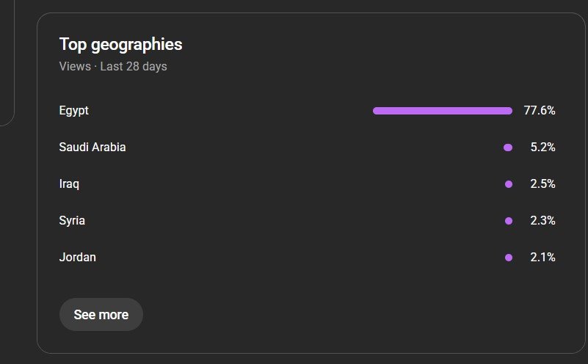Click the 2.3% value for Syria
The height and width of the screenshot is (364, 588).
[x=542, y=221]
